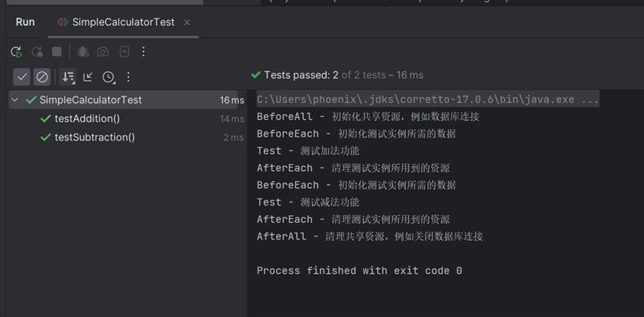Collapse the SimpleCalculatorTest tree node
Image resolution: width=644 pixels, height=317 pixels.
coord(15,100)
